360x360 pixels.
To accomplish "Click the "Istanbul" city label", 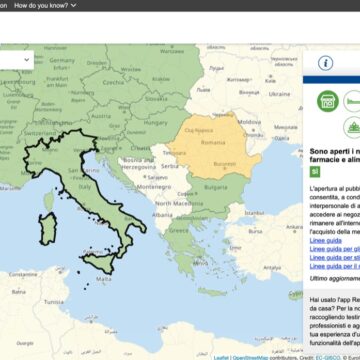I will (254, 213).
